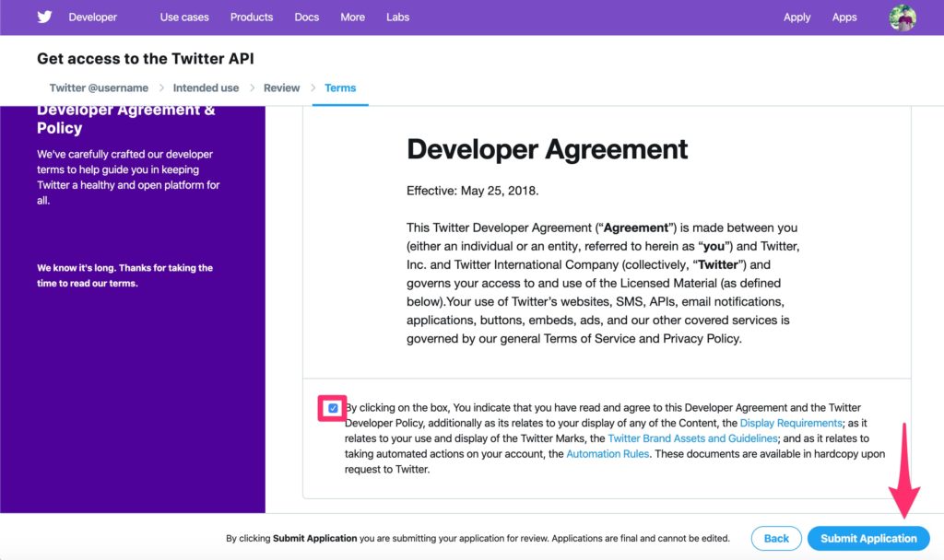This screenshot has height=560, width=944.
Task: Open the Use cases menu
Action: (183, 17)
